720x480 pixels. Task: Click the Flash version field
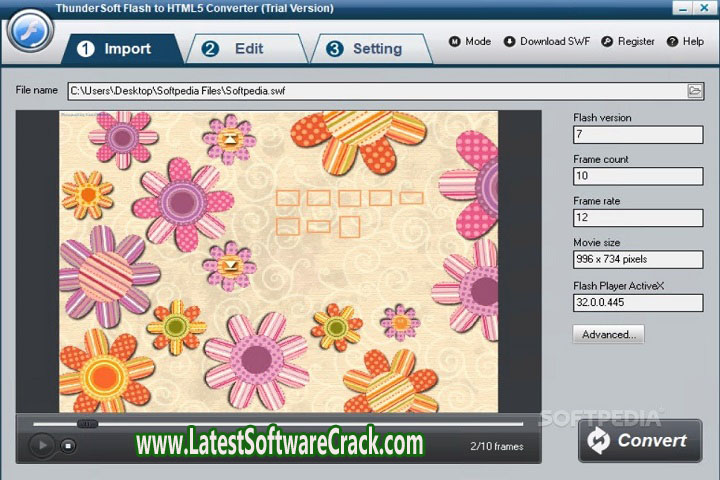638,133
